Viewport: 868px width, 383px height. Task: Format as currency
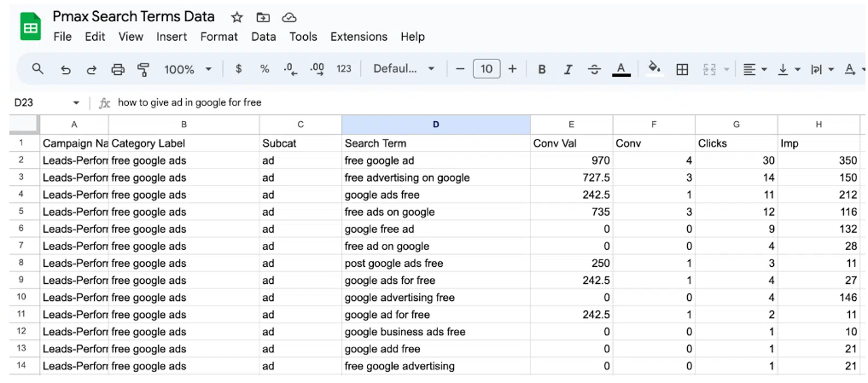(x=239, y=69)
